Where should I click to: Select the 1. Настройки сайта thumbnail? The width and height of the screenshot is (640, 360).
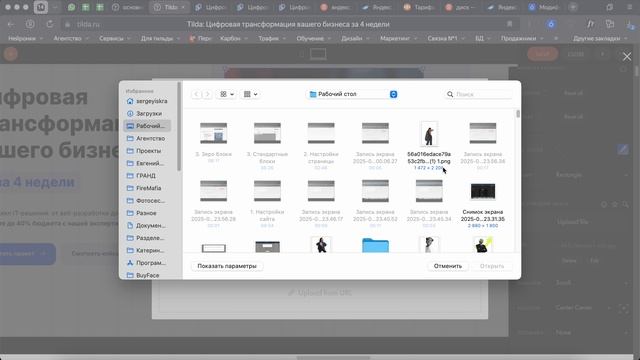(267, 191)
